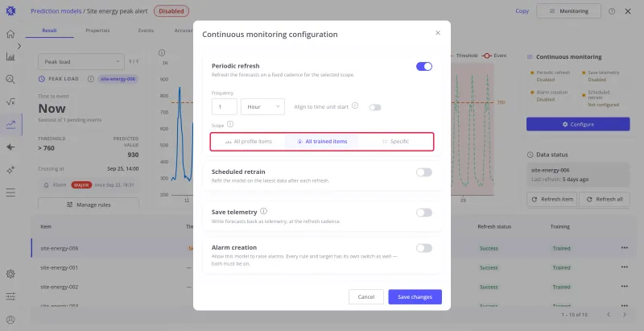The width and height of the screenshot is (644, 331).
Task: Open the square root formula sidebar icon
Action: pos(10,101)
